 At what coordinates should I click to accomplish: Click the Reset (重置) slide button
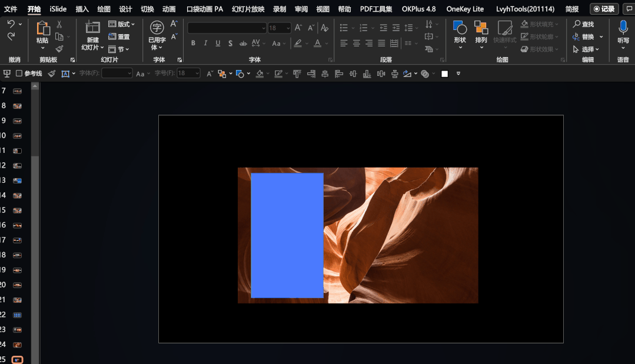(x=119, y=36)
